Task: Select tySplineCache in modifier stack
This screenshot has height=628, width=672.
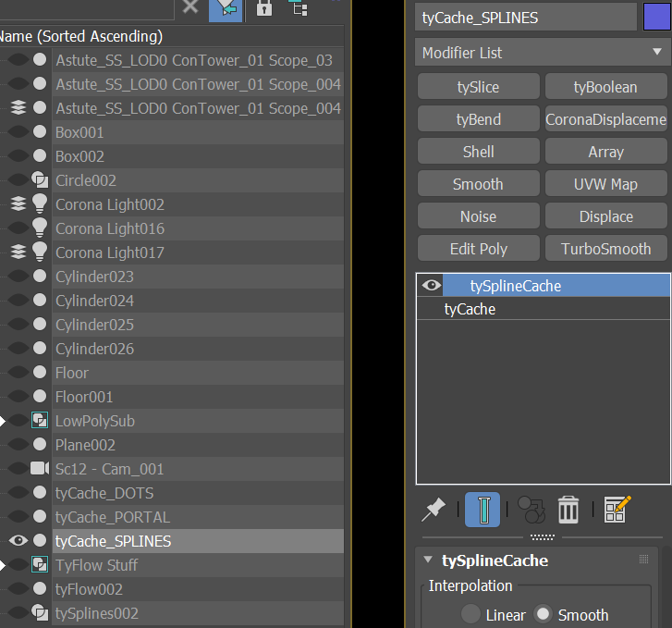Action: click(556, 286)
